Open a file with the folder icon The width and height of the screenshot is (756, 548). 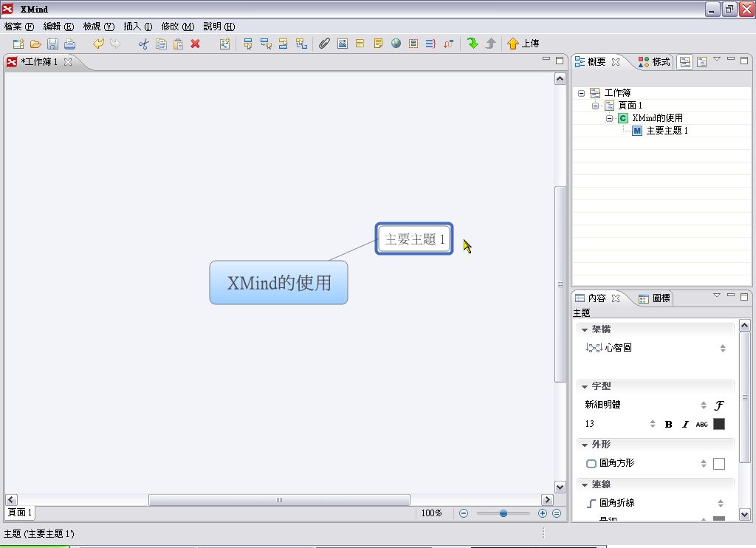[x=35, y=44]
